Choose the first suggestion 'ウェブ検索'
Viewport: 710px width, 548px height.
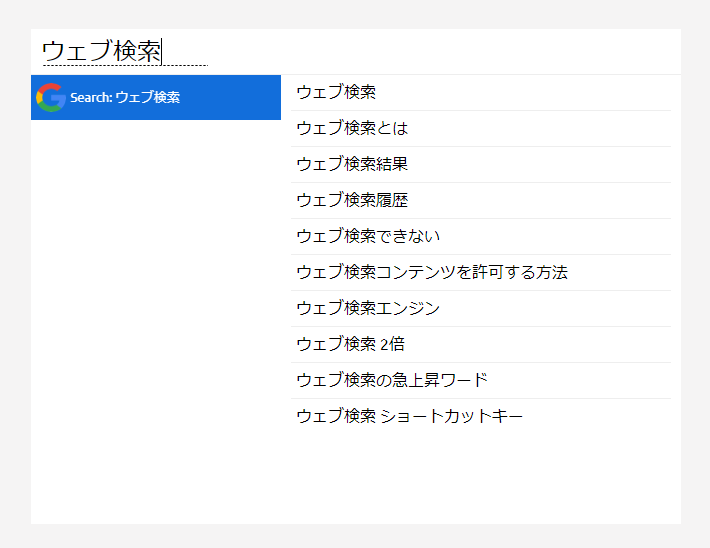pyautogui.click(x=480, y=92)
